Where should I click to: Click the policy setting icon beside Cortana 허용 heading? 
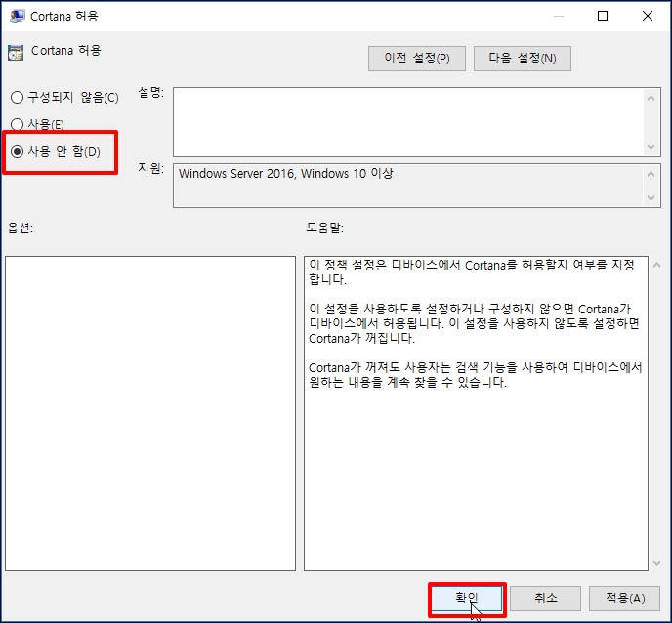coord(16,53)
